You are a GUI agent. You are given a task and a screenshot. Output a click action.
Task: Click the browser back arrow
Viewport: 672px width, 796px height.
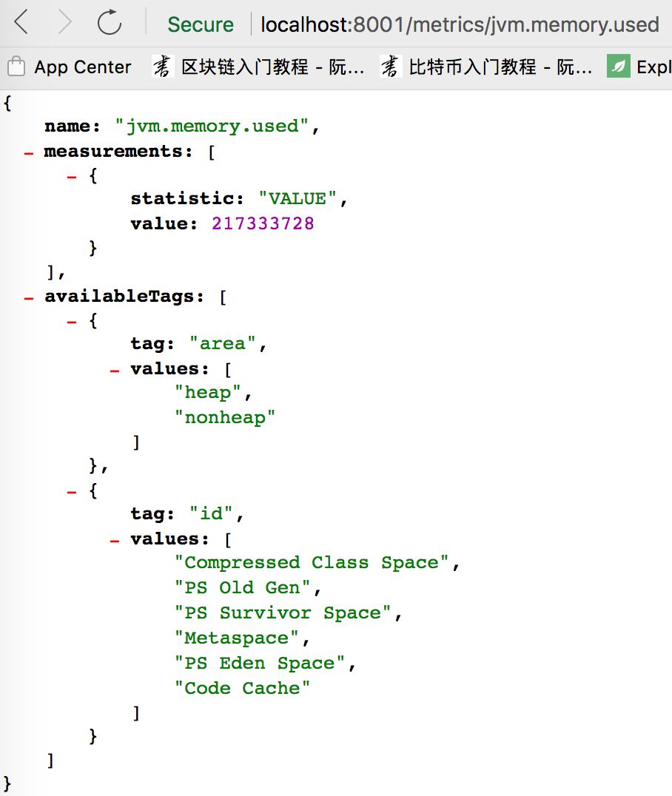[x=21, y=23]
